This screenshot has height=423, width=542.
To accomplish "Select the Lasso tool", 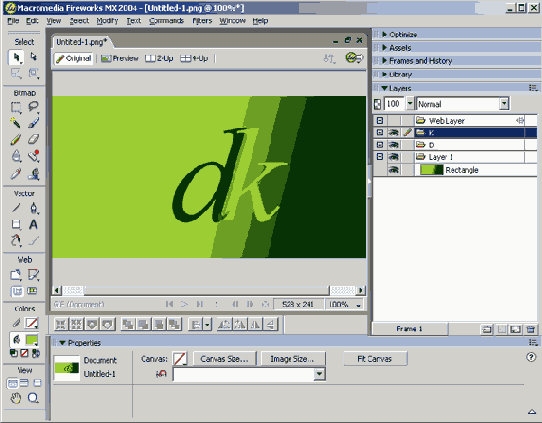I will (x=33, y=106).
